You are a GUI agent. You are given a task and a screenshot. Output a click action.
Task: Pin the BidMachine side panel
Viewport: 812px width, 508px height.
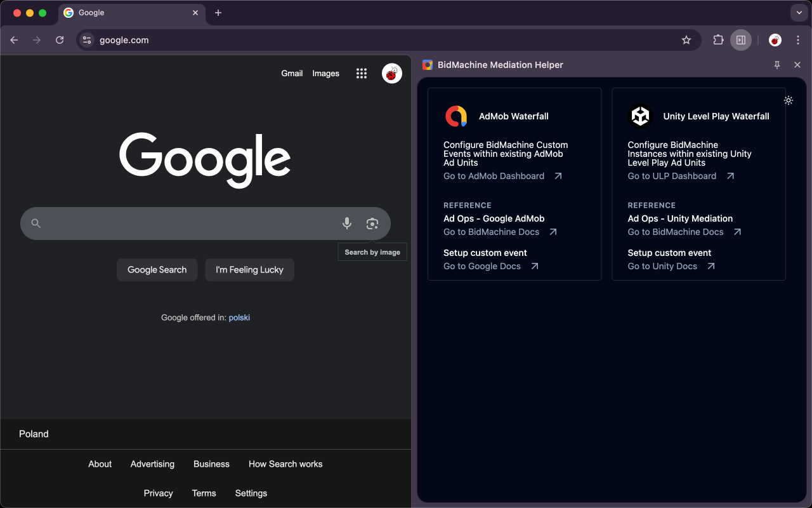(777, 65)
